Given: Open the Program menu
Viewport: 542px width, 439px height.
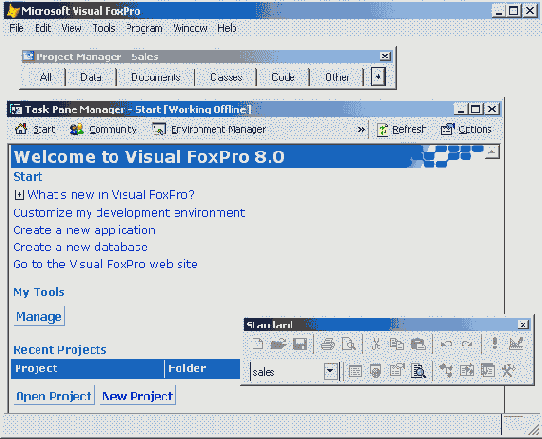Looking at the screenshot, I should (x=144, y=28).
